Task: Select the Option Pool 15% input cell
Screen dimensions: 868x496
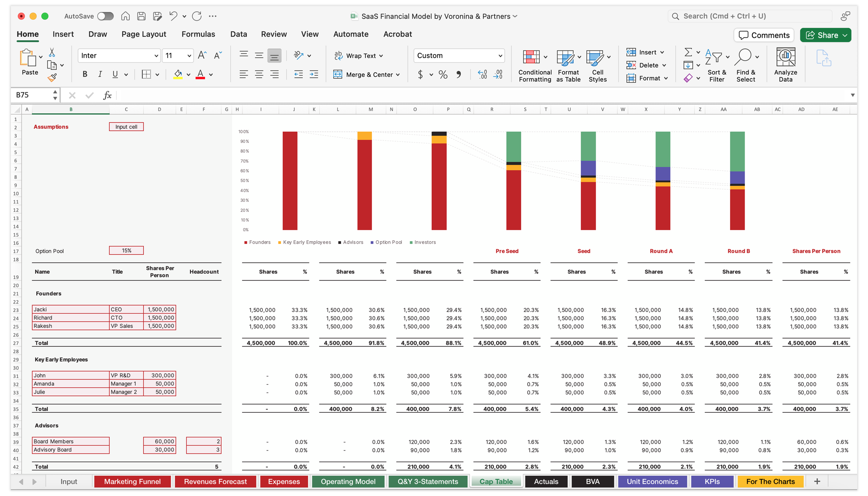Action: (126, 250)
